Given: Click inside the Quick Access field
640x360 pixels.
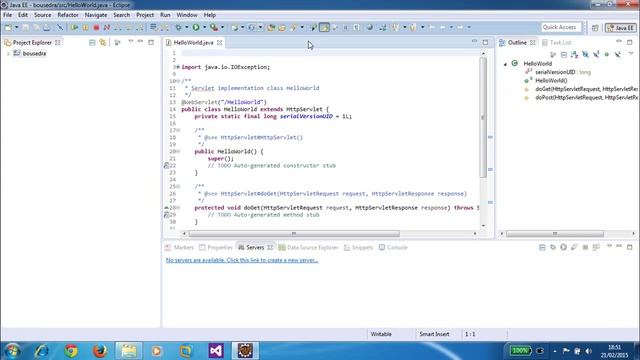Looking at the screenshot, I should coord(562,27).
